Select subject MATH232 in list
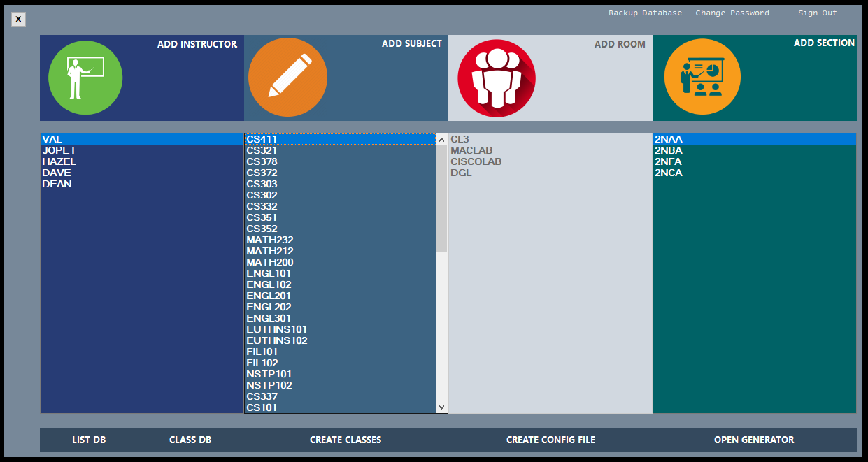 pos(270,240)
